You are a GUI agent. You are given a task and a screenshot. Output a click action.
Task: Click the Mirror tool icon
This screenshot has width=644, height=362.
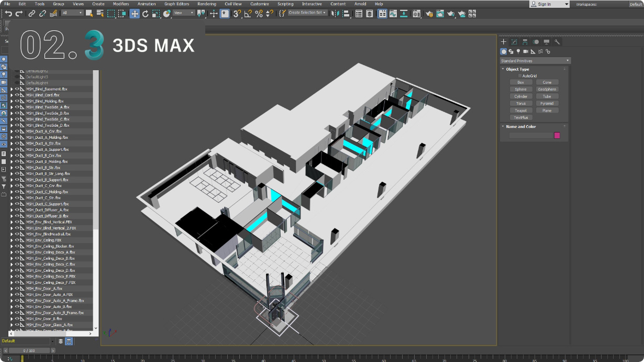(335, 14)
